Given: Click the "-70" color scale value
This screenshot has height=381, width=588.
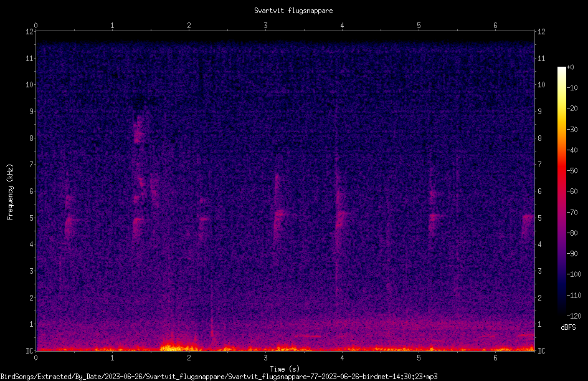Looking at the screenshot, I should coord(572,213).
